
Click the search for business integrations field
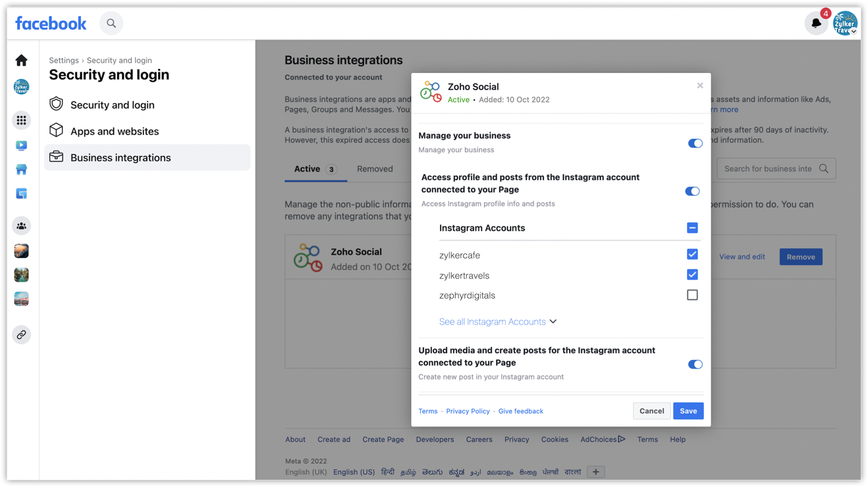pos(776,169)
